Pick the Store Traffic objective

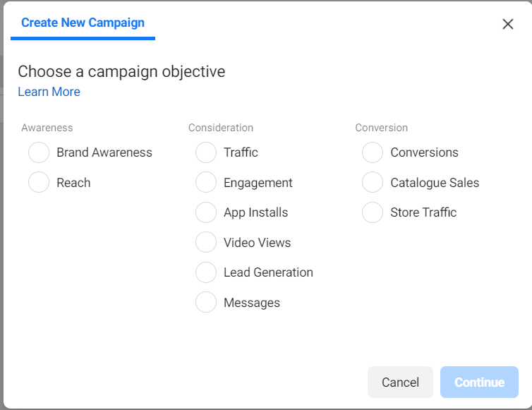pyautogui.click(x=373, y=212)
